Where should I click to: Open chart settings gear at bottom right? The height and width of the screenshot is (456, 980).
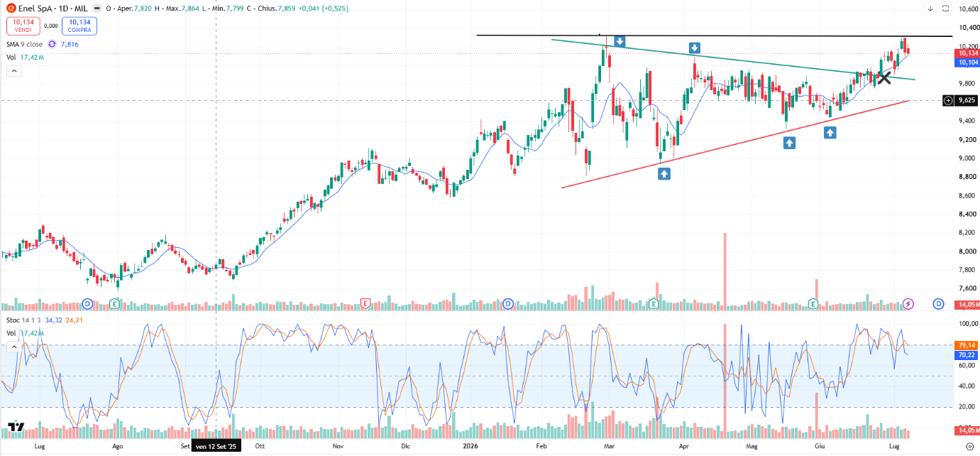point(970,446)
